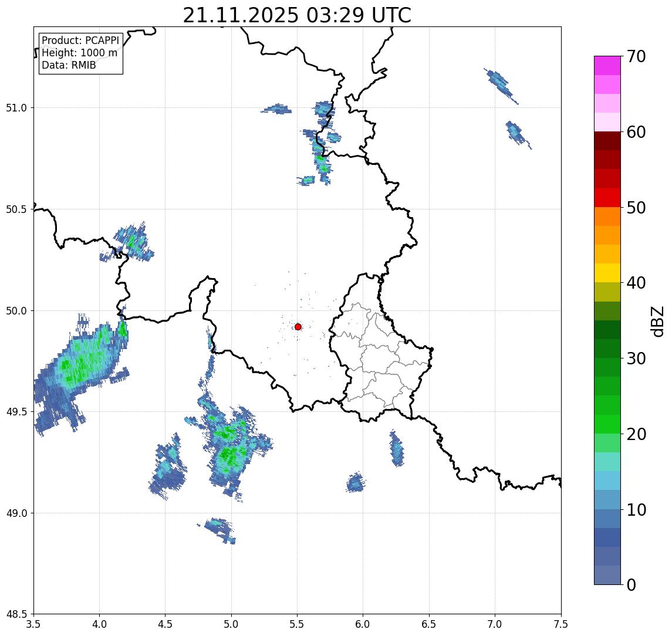Image resolution: width=672 pixels, height=636 pixels.
Task: Click the red radar location marker
Action: pos(298,327)
